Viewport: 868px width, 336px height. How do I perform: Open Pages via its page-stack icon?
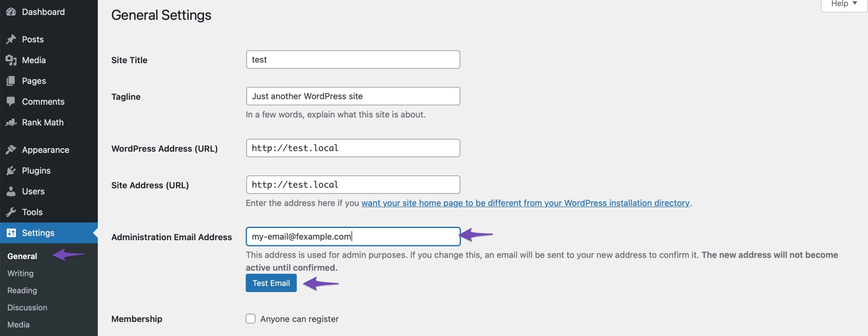[11, 81]
